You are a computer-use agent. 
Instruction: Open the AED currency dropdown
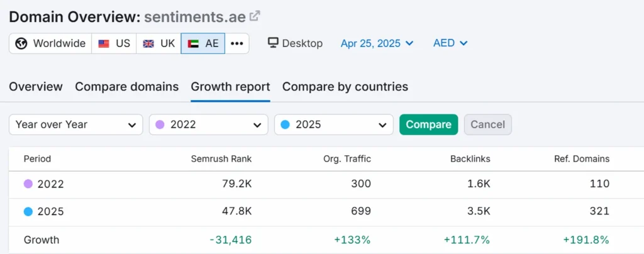click(x=450, y=43)
